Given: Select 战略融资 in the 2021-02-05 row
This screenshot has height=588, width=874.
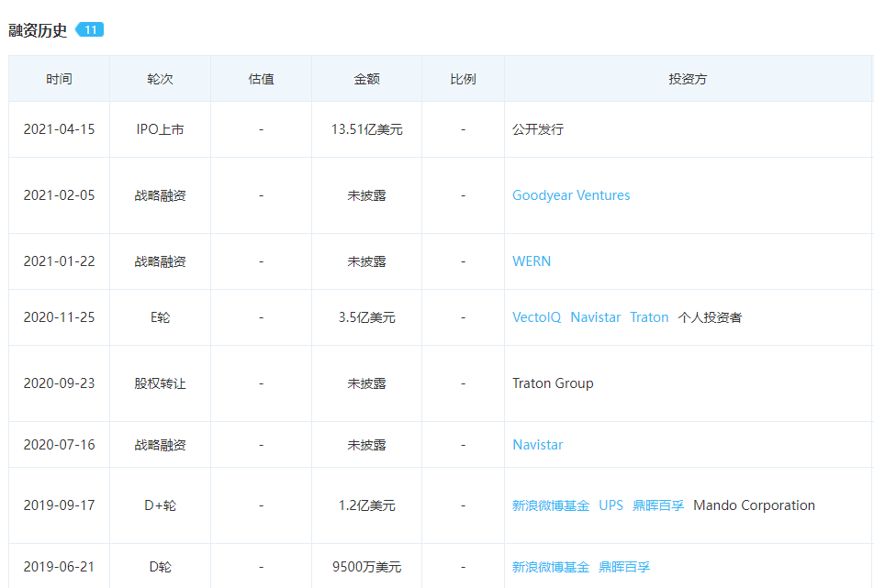Looking at the screenshot, I should 160,195.
